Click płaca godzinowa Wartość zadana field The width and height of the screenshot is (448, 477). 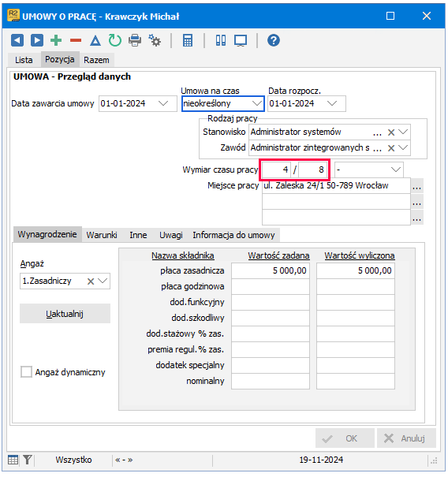271,286
